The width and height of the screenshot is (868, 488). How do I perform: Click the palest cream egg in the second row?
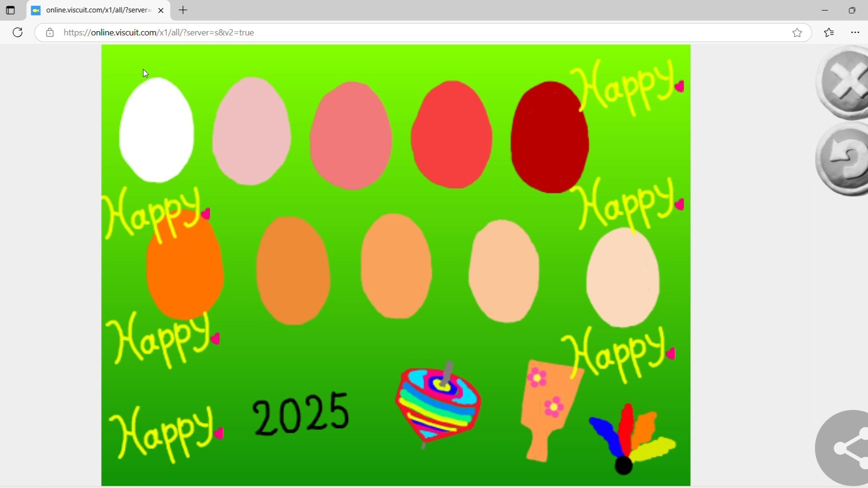point(623,277)
